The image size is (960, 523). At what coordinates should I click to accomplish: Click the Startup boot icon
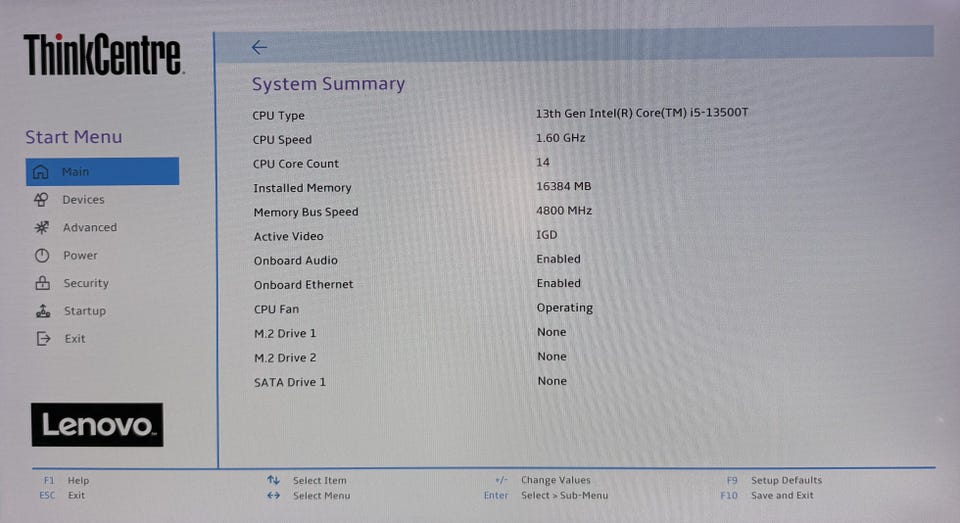43,311
